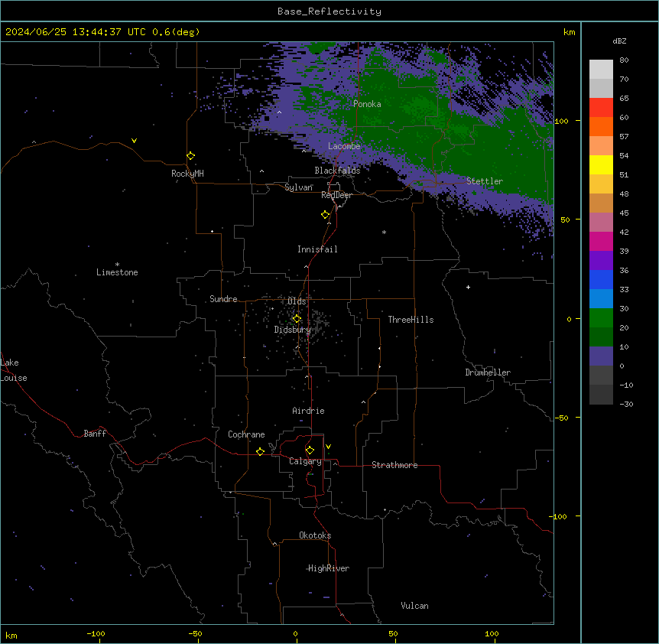Viewport: 659px width, 644px height.
Task: Select the salmon 54-57 dBZ legend swatch
Action: click(x=601, y=145)
